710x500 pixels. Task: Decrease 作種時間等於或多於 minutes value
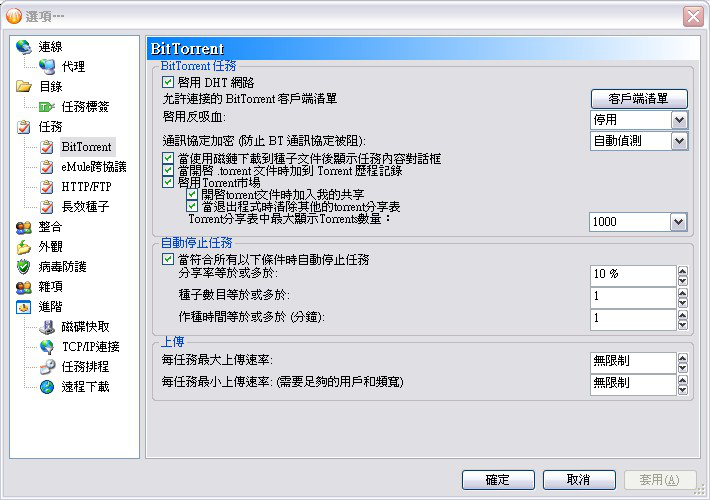682,325
